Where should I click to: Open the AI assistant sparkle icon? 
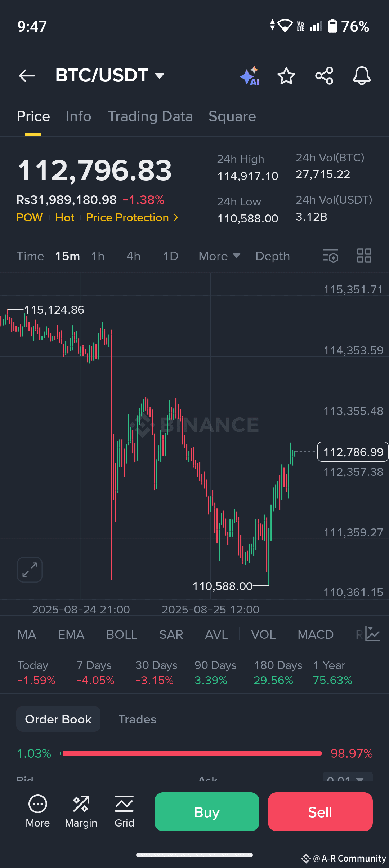pyautogui.click(x=250, y=76)
